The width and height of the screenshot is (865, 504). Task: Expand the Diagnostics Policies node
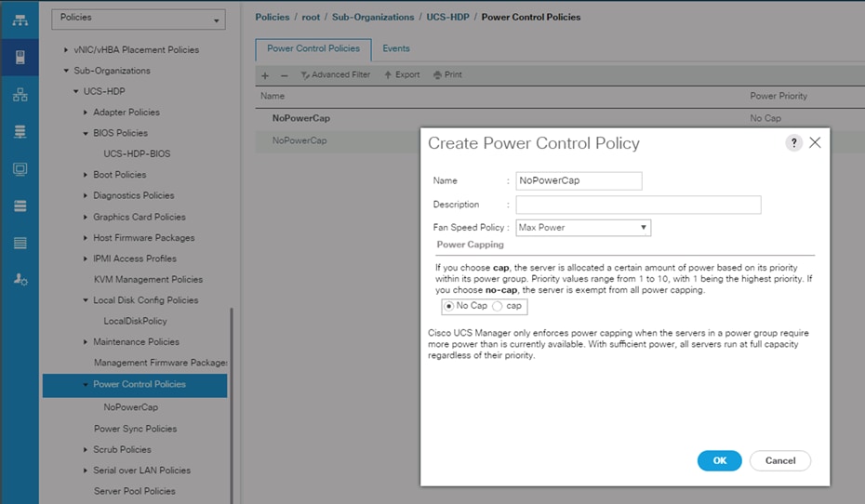[x=86, y=195]
